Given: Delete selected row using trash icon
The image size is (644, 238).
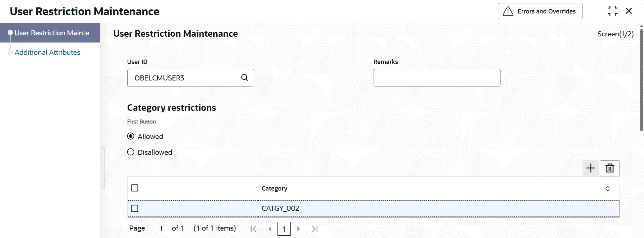Looking at the screenshot, I should pyautogui.click(x=610, y=168).
